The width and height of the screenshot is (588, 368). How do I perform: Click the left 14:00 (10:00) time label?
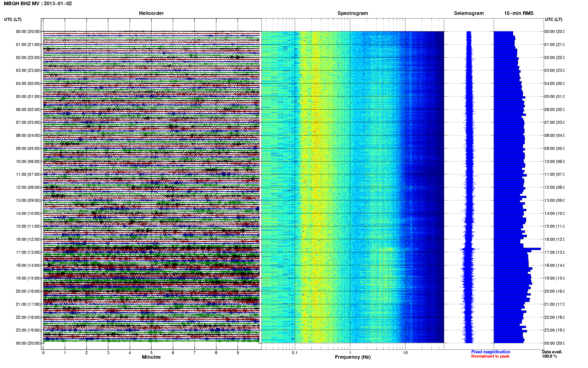pos(28,213)
